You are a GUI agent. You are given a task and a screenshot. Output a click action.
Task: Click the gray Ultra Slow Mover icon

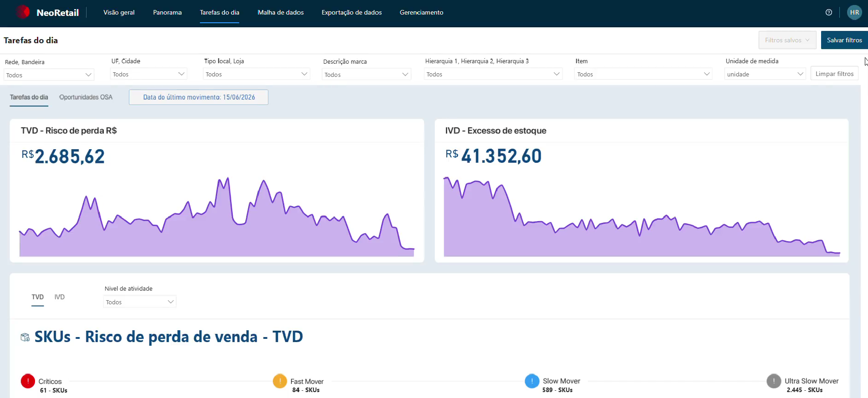click(774, 381)
